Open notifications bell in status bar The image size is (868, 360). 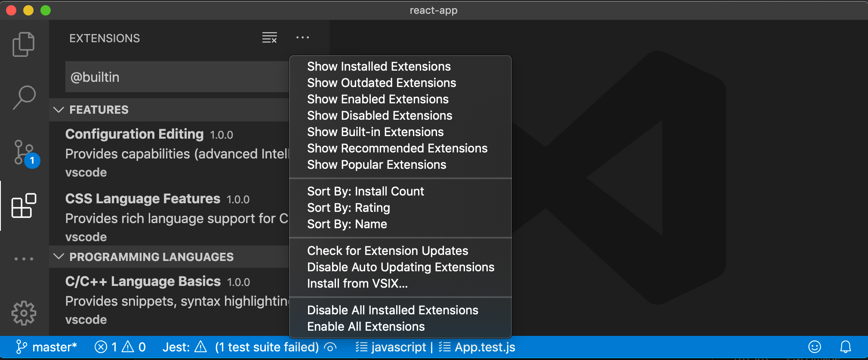click(846, 347)
